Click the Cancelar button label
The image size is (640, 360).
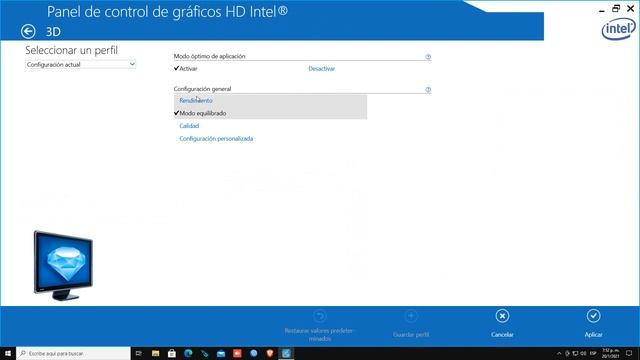tap(502, 334)
